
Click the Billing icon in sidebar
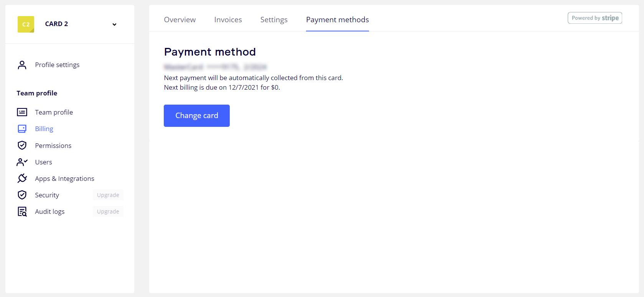(x=22, y=129)
